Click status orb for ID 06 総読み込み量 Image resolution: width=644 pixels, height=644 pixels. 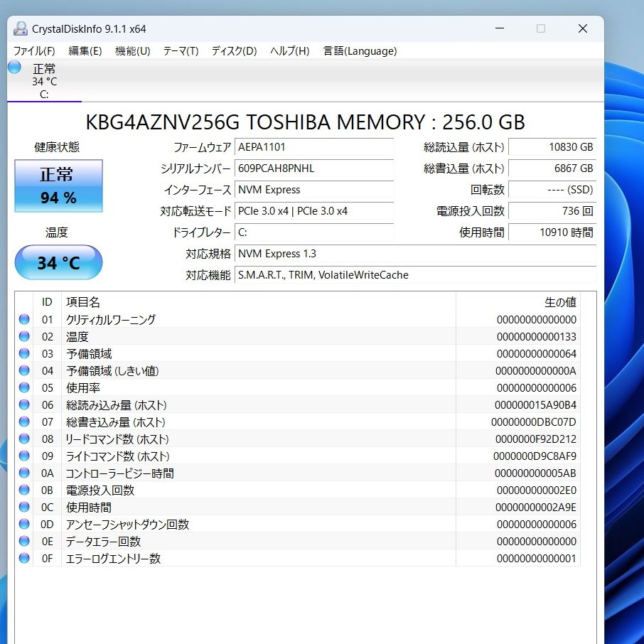tap(24, 404)
